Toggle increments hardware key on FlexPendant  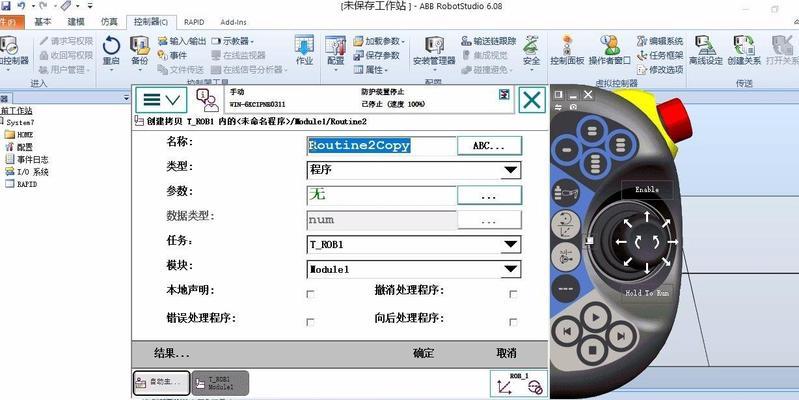click(x=565, y=288)
